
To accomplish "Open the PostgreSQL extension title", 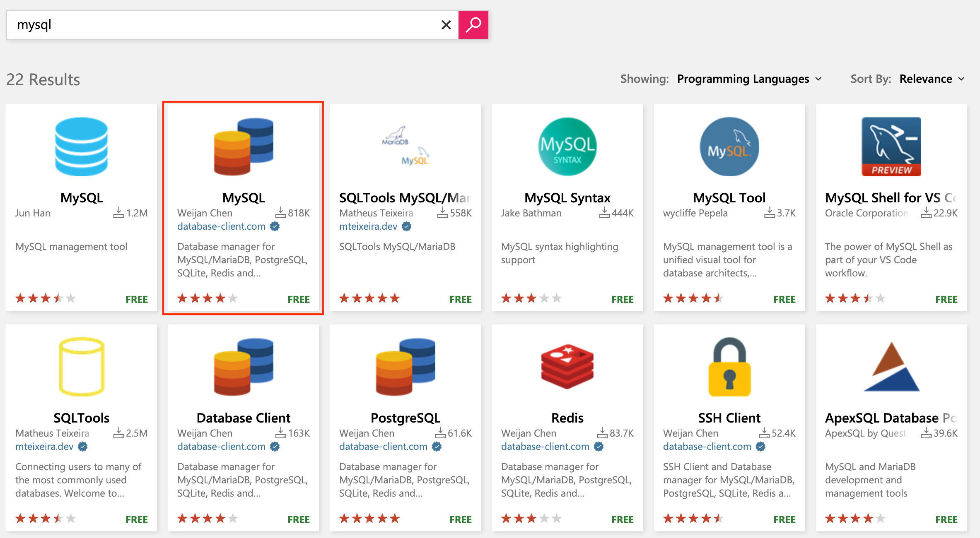I will (x=405, y=418).
